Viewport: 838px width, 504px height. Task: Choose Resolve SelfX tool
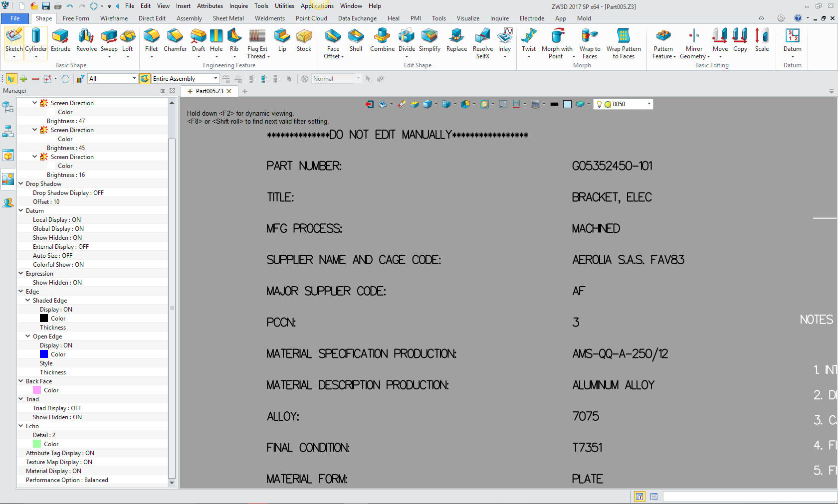[x=482, y=43]
